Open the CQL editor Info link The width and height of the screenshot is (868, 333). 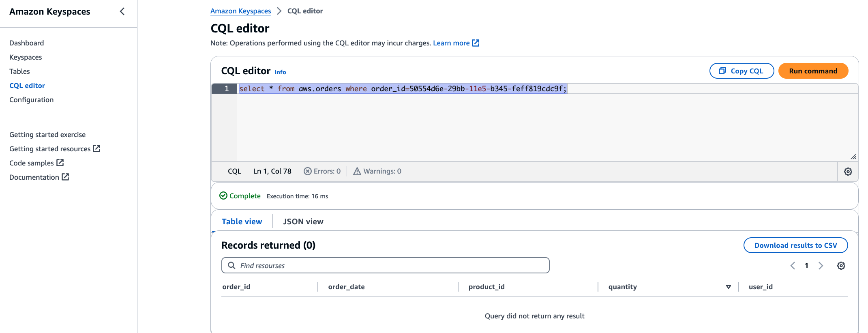pyautogui.click(x=280, y=72)
